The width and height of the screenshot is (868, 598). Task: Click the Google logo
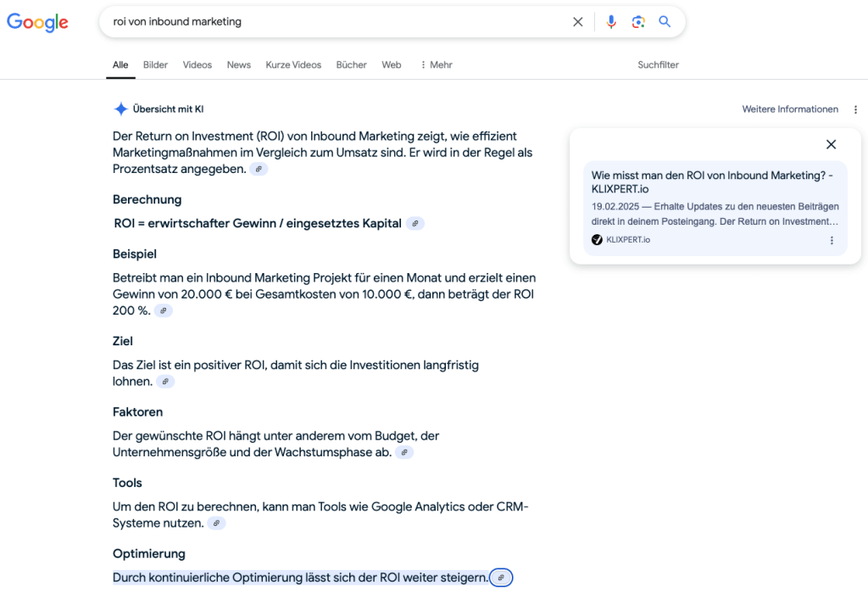37,23
